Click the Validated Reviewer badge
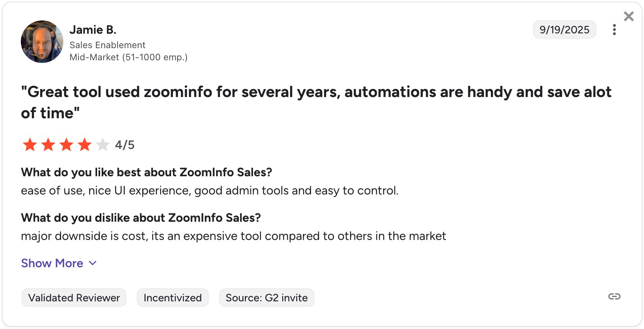This screenshot has width=644, height=329. click(74, 298)
